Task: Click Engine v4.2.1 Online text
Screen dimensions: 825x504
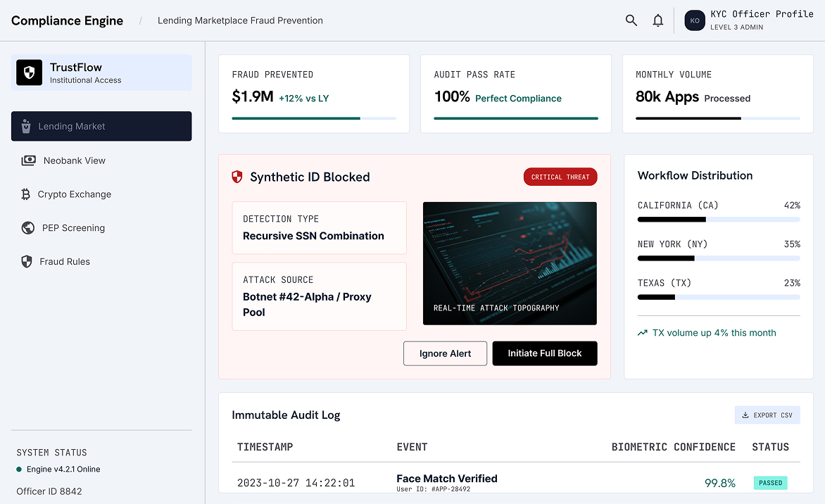Action: (63, 470)
